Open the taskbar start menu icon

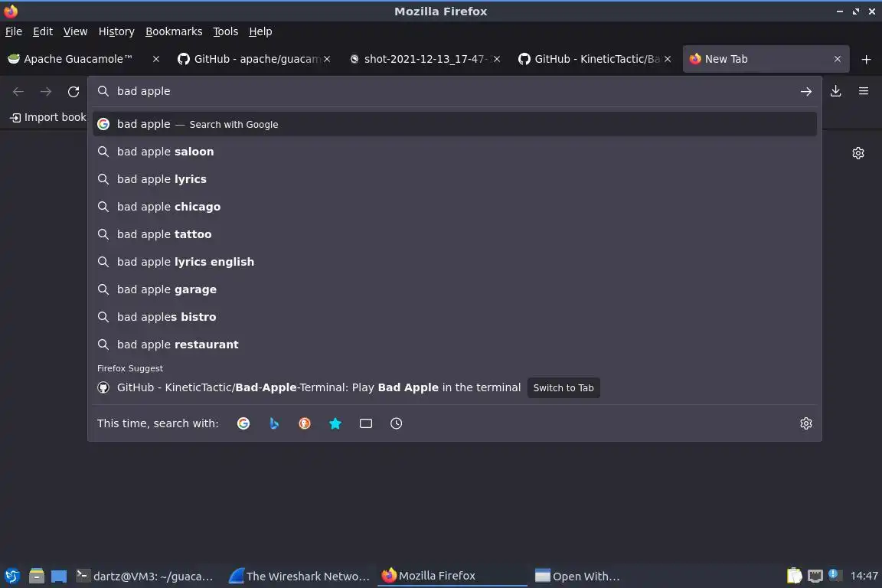click(x=11, y=576)
